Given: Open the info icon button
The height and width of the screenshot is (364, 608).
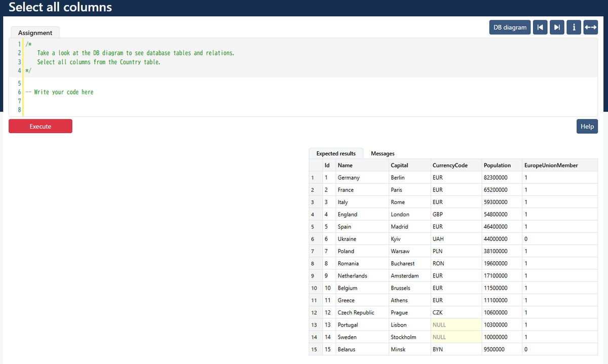Looking at the screenshot, I should point(574,27).
